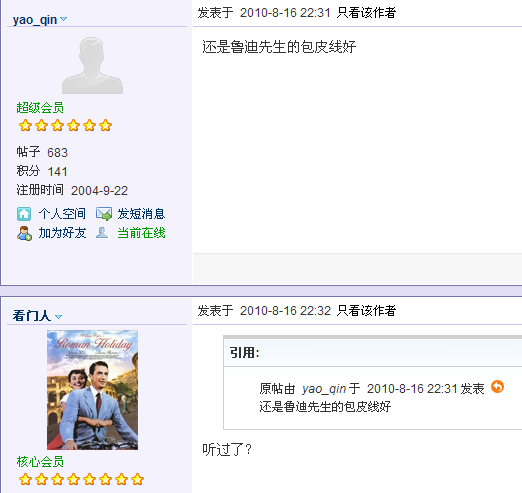
Task: Open the yao_qin username link
Action: (35, 20)
